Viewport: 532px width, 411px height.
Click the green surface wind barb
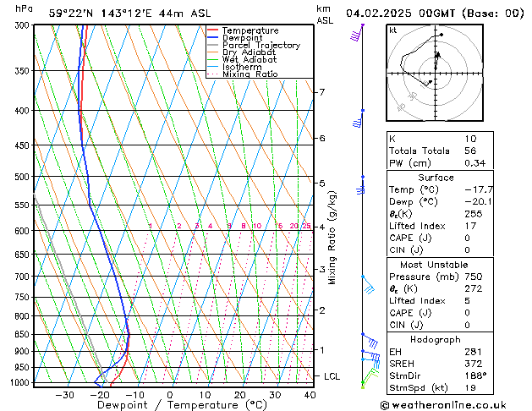[x=370, y=377]
